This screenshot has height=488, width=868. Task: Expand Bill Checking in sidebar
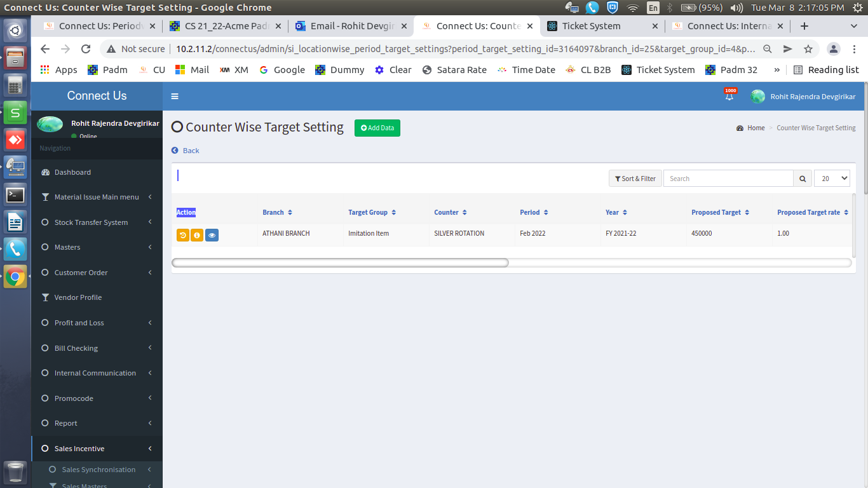[x=97, y=348]
